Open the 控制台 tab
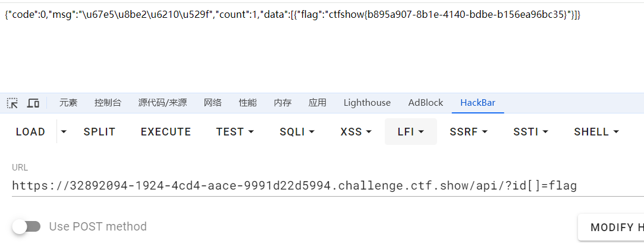Viewport: 644px width, 243px height. (x=108, y=103)
